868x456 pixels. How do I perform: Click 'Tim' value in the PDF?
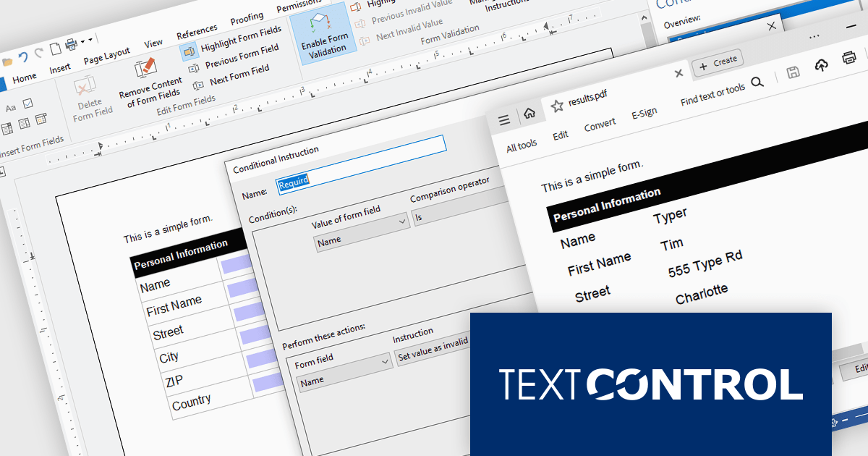pos(671,245)
